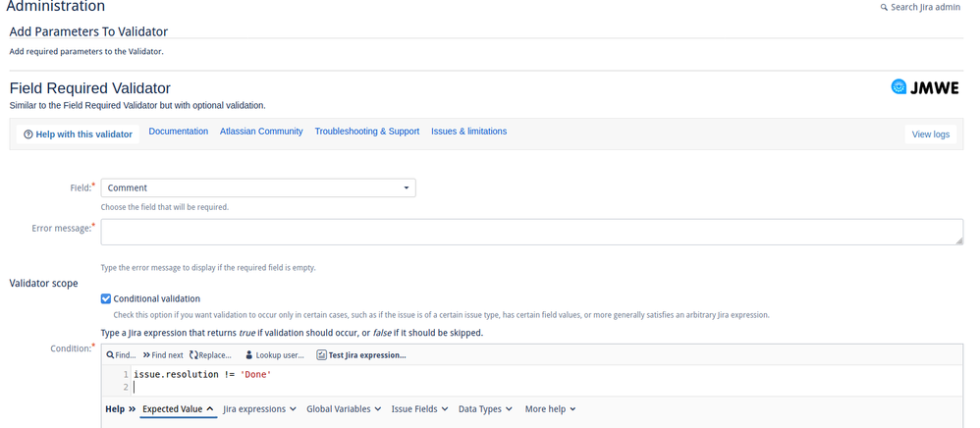980x428 pixels.
Task: Click the Find magnifier icon in the editor toolbar
Action: click(110, 355)
